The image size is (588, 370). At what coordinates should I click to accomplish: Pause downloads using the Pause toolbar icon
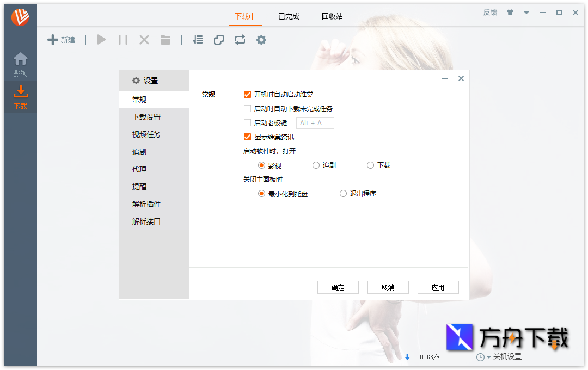point(122,39)
